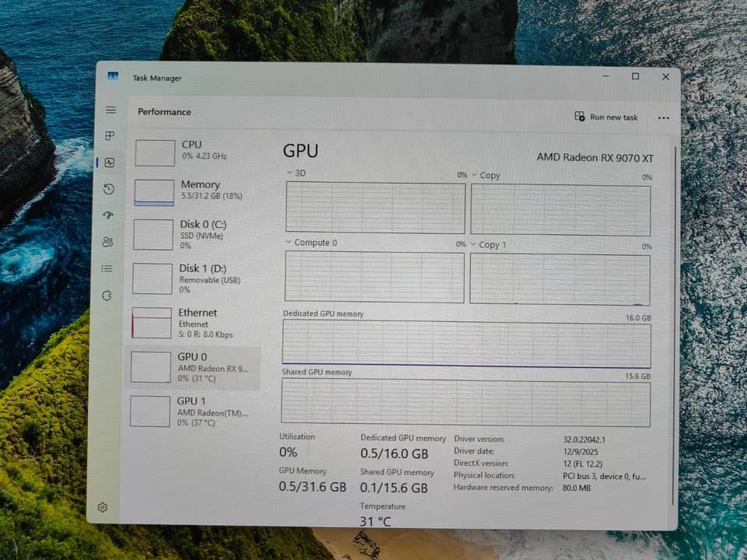
Task: Open the Startup apps page icon
Action: pyautogui.click(x=108, y=215)
